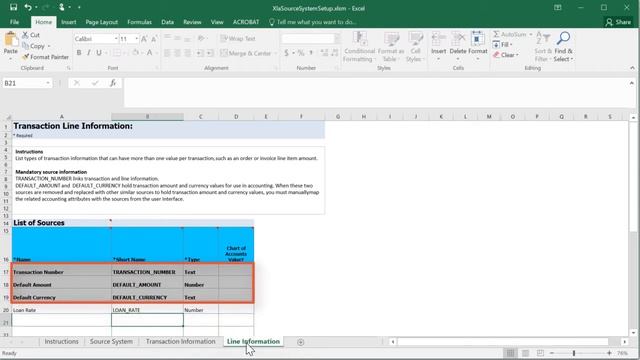The height and width of the screenshot is (360, 640).
Task: Increase font size with larger A icon
Action: click(x=144, y=39)
